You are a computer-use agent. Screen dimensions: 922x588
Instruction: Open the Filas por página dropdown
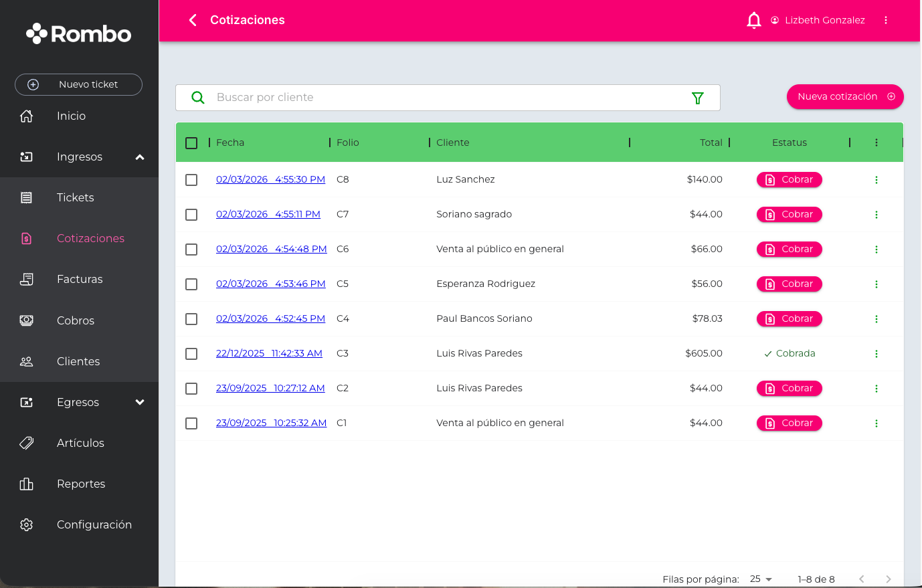point(761,579)
